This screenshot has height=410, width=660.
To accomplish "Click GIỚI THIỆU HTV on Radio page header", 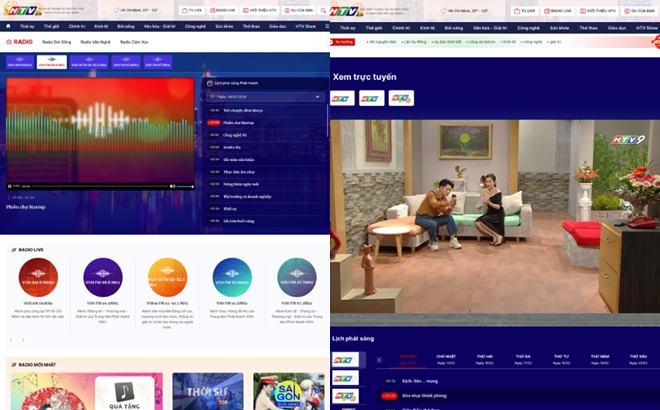I will 260,10.
